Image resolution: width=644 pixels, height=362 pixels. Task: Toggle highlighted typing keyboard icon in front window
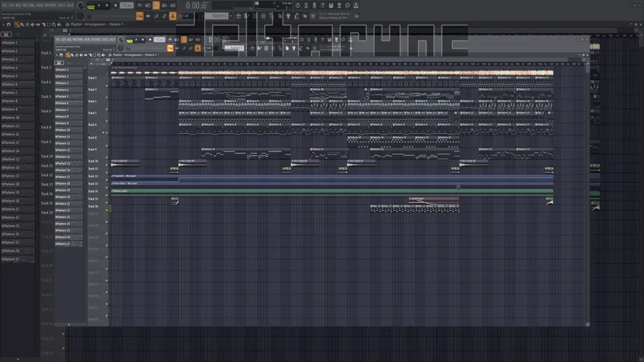170,48
